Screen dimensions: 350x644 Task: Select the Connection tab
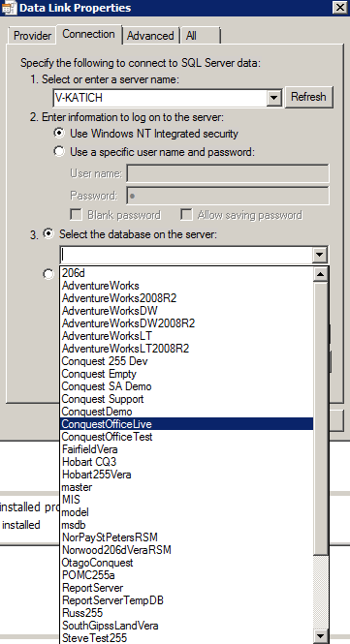pyautogui.click(x=88, y=34)
